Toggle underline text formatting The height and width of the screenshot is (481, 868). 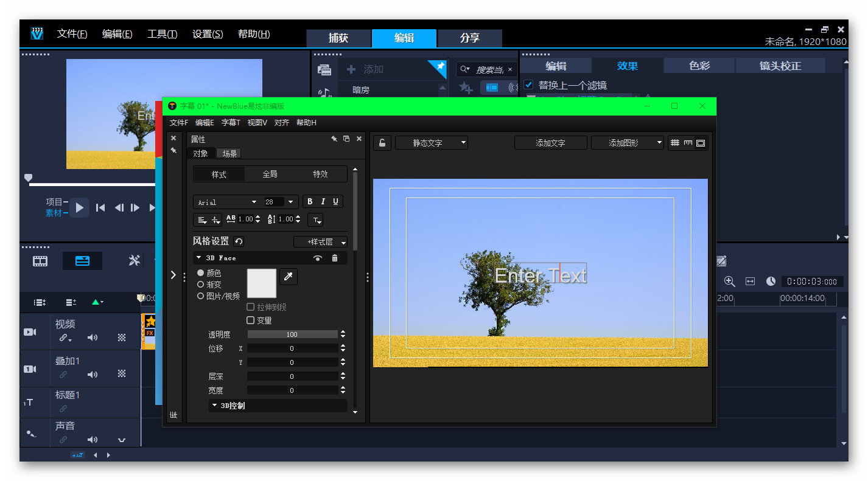coord(335,202)
